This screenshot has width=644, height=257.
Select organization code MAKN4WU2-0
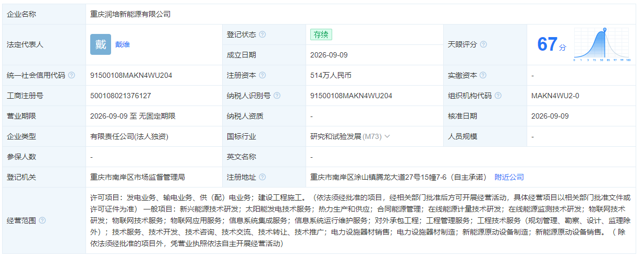click(555, 96)
